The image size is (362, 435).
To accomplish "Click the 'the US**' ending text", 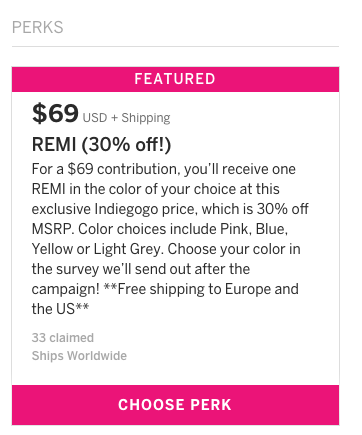I will pyautogui.click(x=60, y=309).
